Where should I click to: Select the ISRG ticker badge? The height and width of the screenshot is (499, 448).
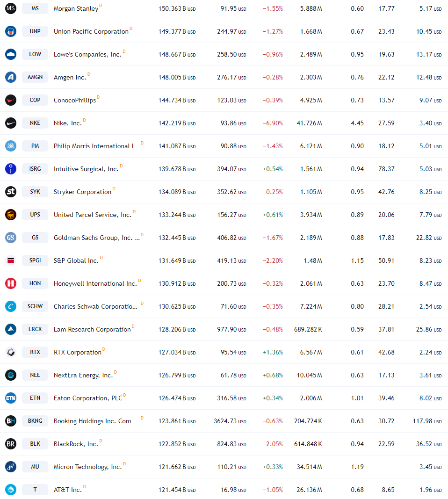pyautogui.click(x=35, y=169)
